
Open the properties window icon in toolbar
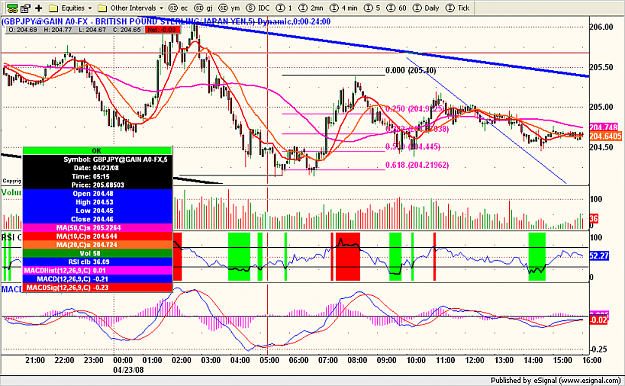26,8
